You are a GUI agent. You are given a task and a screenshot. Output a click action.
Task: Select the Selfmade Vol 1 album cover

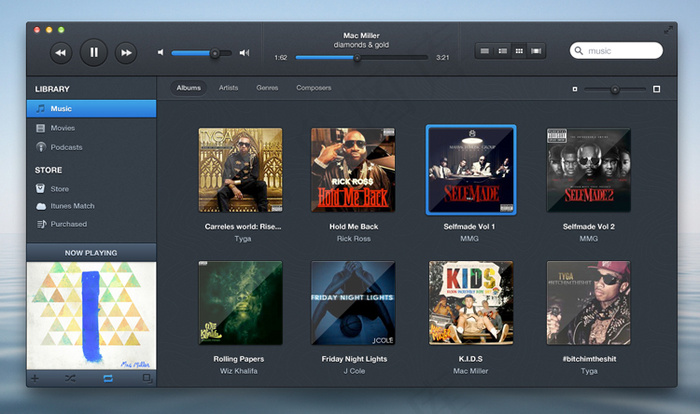471,170
